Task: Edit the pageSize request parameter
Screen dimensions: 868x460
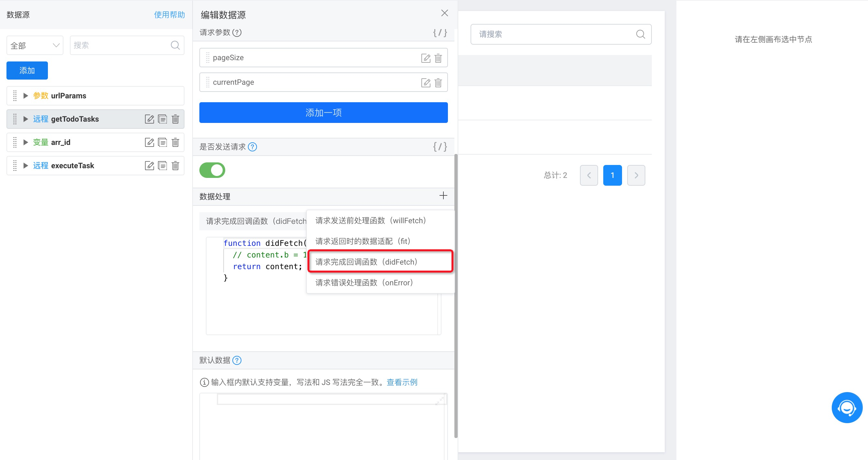Action: tap(426, 58)
